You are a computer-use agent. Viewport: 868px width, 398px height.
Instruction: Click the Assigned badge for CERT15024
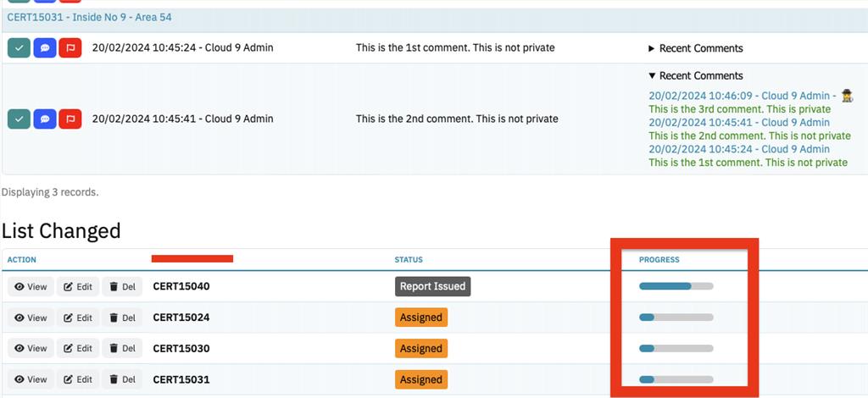(x=420, y=318)
